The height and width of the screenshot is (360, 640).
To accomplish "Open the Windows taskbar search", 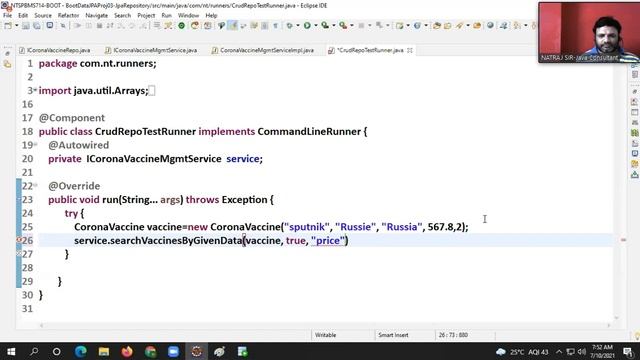I will [x=34, y=351].
